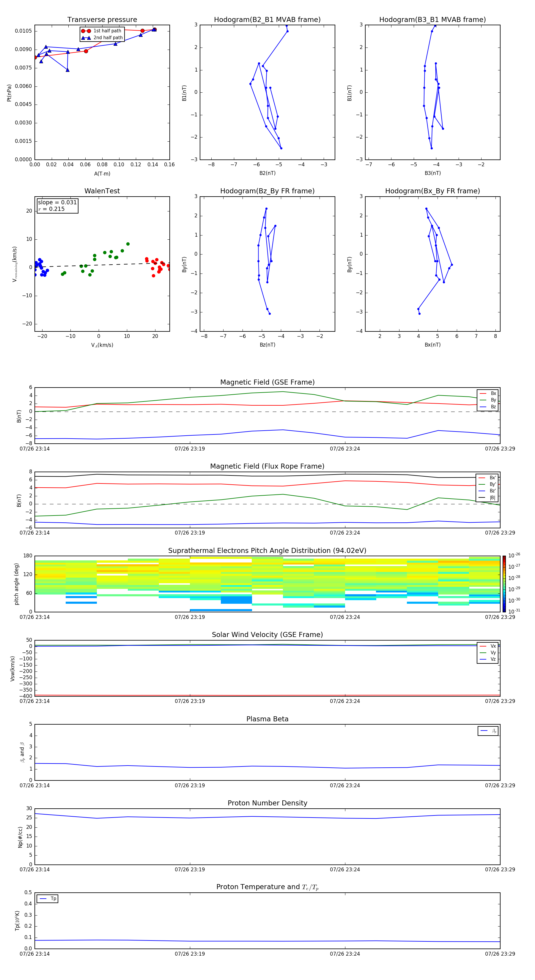The width and height of the screenshot is (535, 980).
Task: Click the "Transverse pressure" plot title
Action: coord(102,20)
